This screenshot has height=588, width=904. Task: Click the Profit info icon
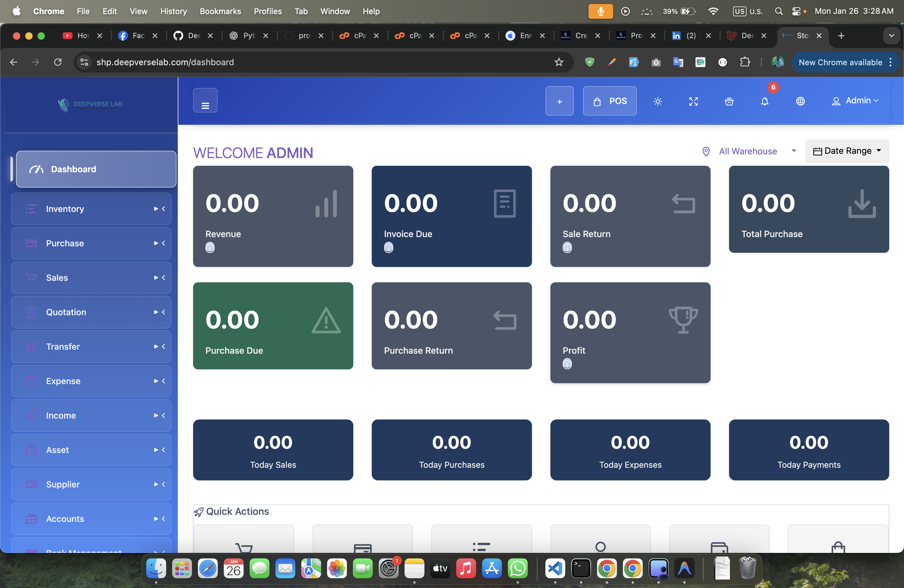click(567, 364)
